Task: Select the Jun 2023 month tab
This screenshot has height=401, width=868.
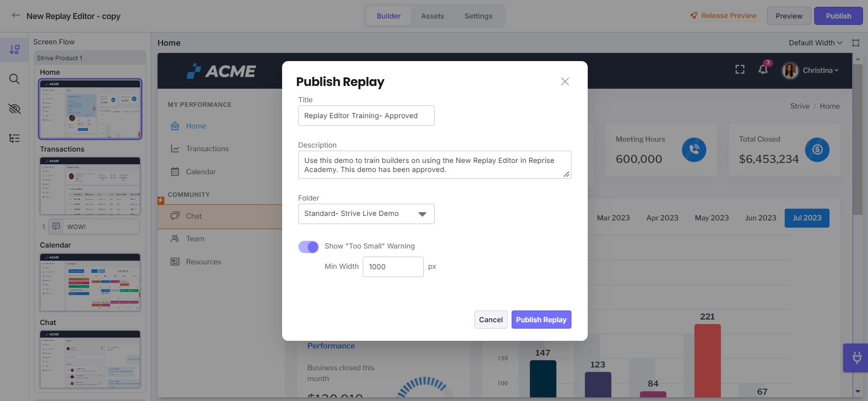Action: (761, 218)
